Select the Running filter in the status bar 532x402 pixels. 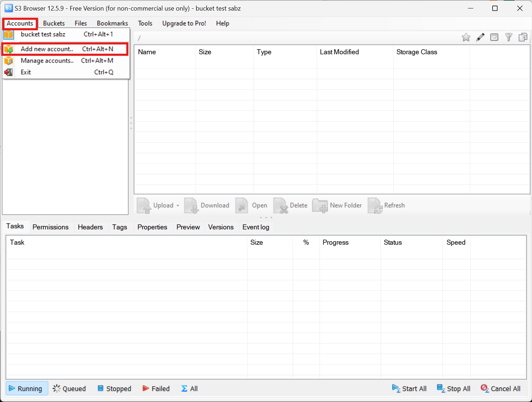coord(27,388)
